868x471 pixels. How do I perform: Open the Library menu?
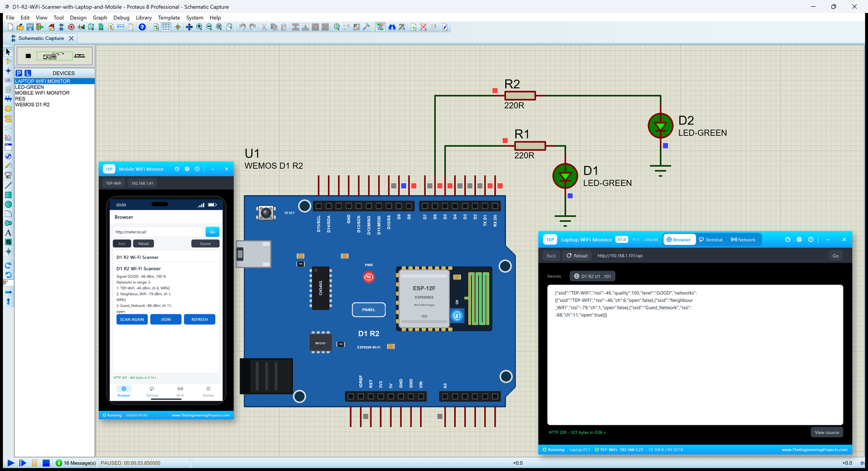pos(144,18)
